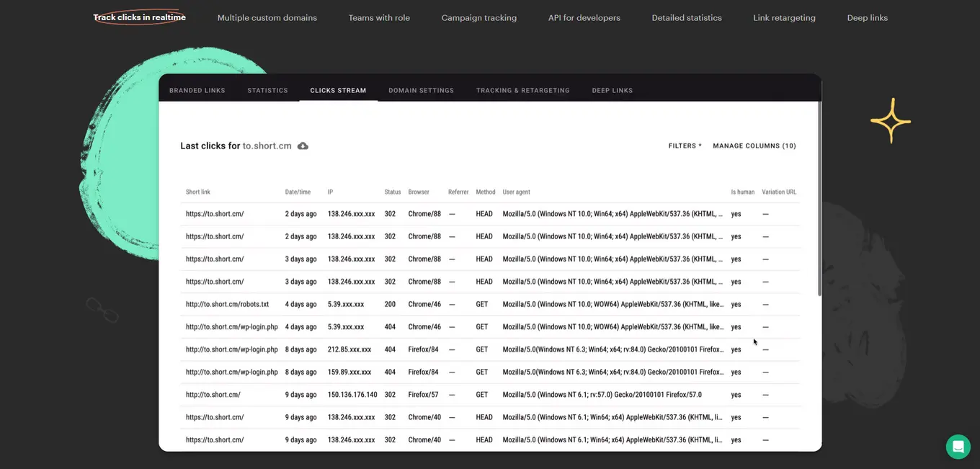
Task: Open MANAGE COLUMNS (10) menu
Action: point(754,146)
